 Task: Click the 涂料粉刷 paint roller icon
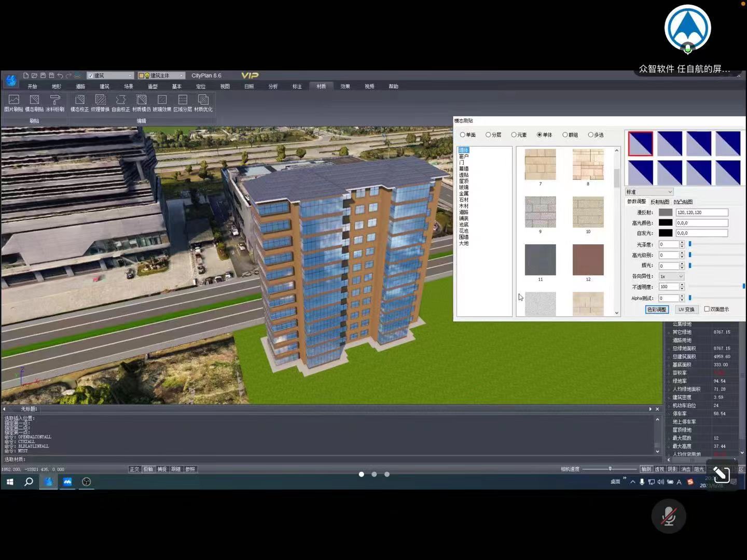(x=55, y=100)
